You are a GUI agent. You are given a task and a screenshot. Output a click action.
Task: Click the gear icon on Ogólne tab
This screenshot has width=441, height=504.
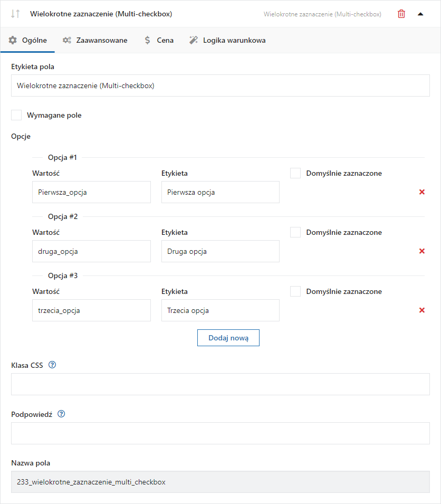(13, 40)
